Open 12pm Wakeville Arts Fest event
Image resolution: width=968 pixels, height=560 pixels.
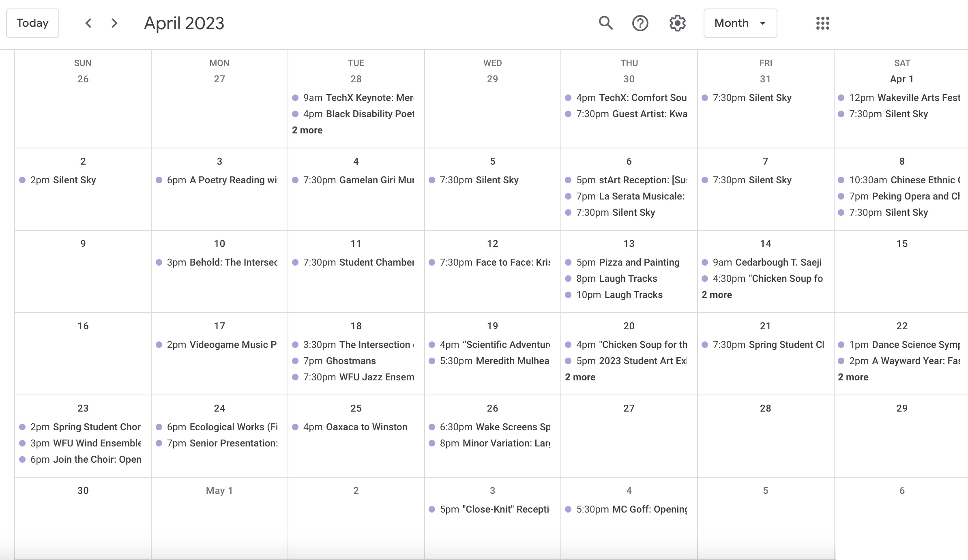pos(899,98)
